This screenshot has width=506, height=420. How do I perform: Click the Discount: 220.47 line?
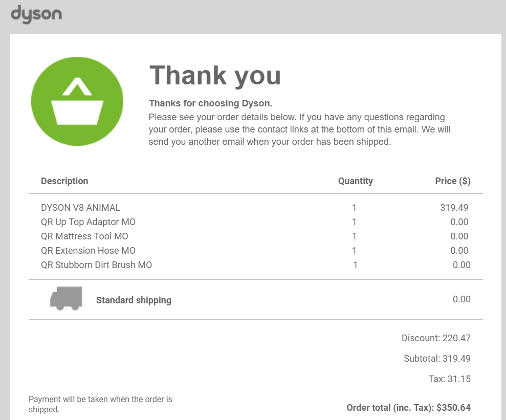coord(436,338)
